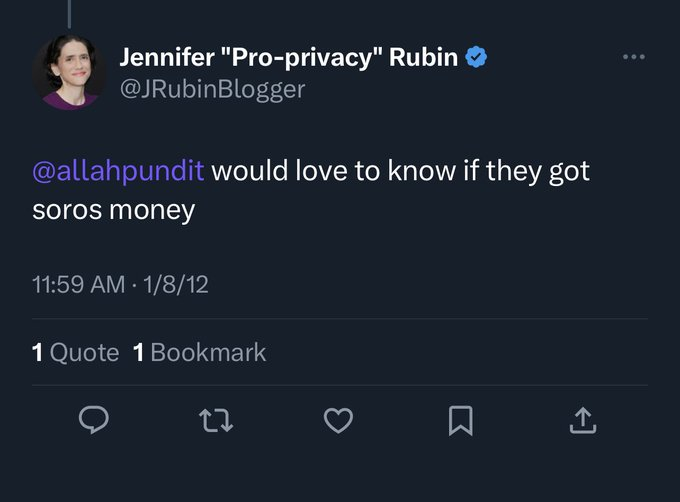Click the thread connector line above the avatar
Viewport: 680px width, 502px height.
point(69,14)
